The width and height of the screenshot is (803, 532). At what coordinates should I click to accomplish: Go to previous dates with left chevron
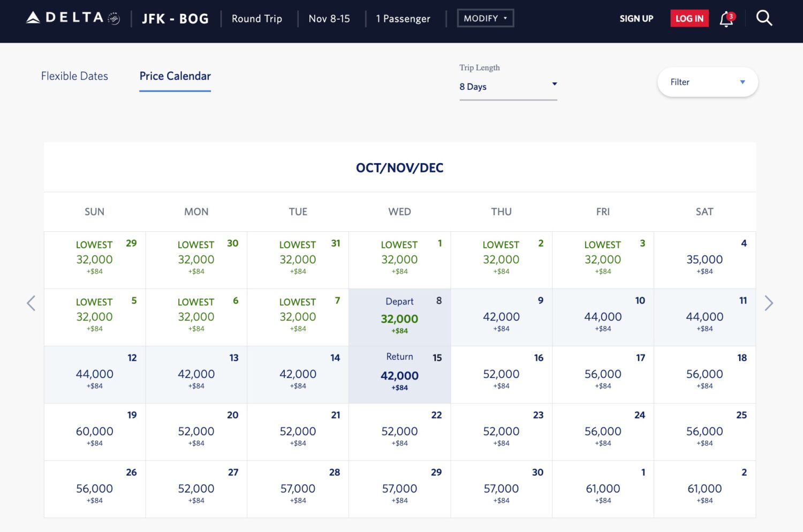31,303
